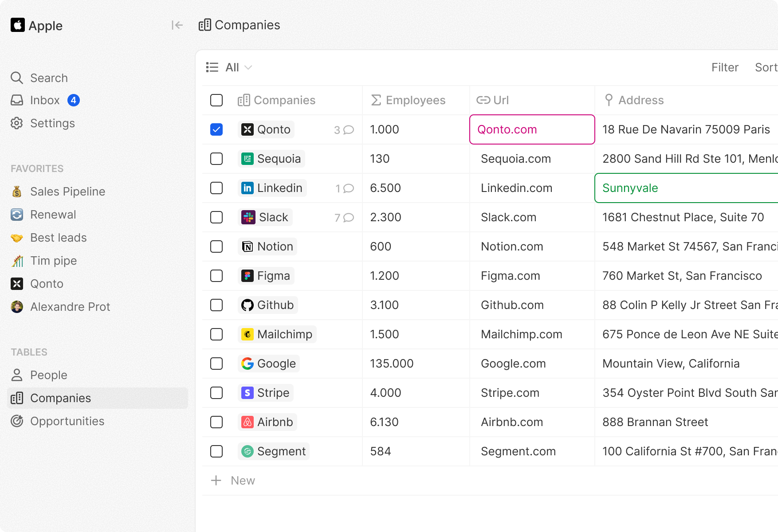Click the Filter button
Image resolution: width=778 pixels, height=532 pixels.
coord(725,67)
